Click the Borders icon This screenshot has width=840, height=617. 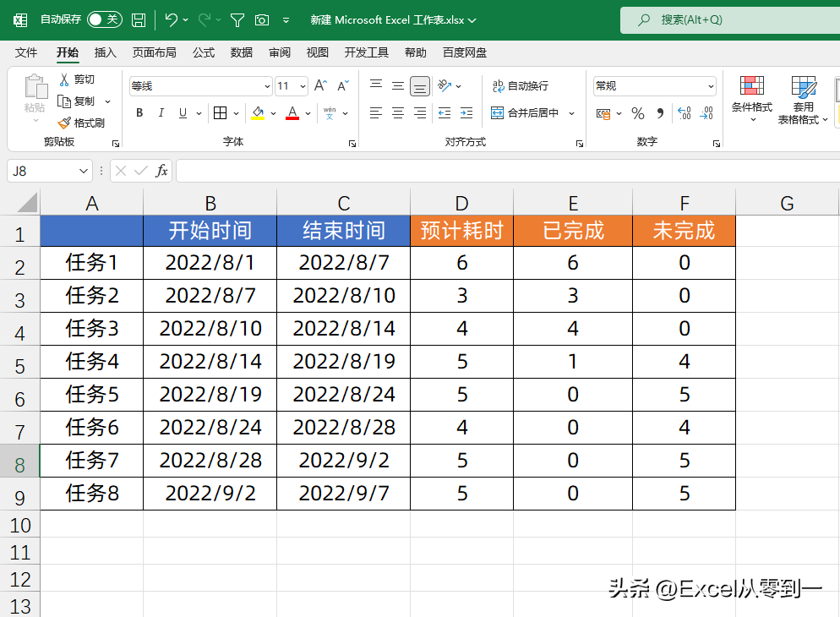pos(221,113)
